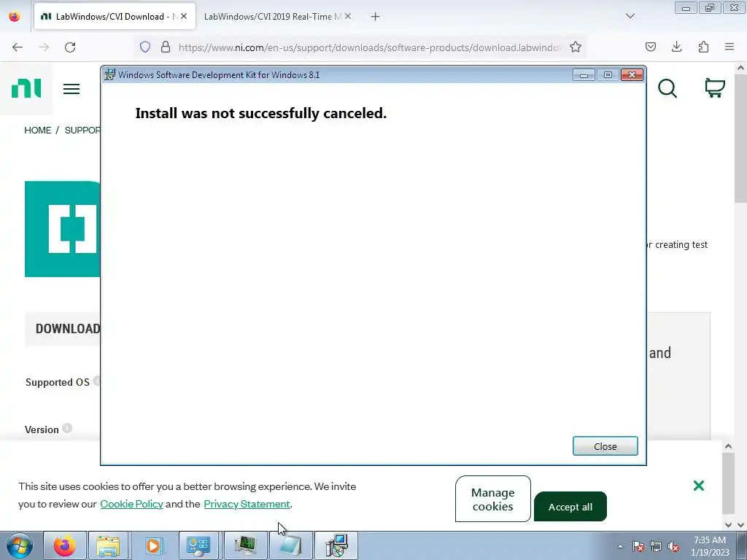
Task: Open the Firefox application menu
Action: [729, 47]
